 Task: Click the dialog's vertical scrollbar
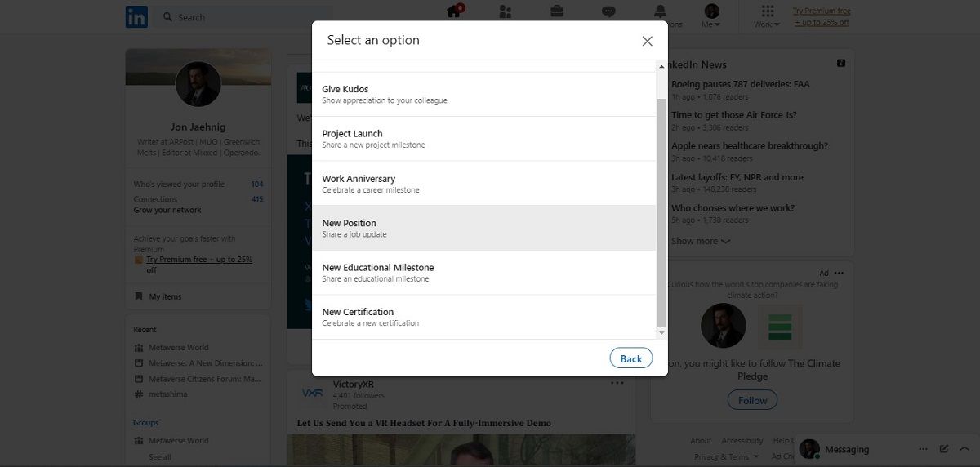pyautogui.click(x=661, y=212)
